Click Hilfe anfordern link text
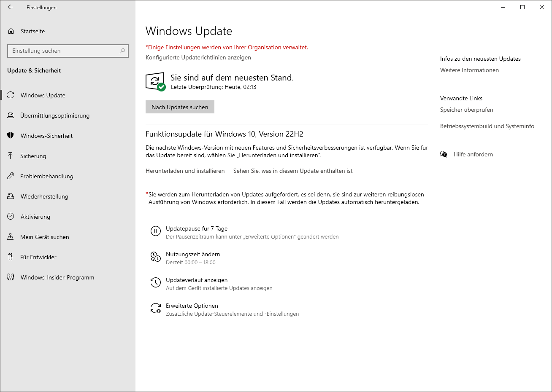The height and width of the screenshot is (392, 552). [x=473, y=154]
